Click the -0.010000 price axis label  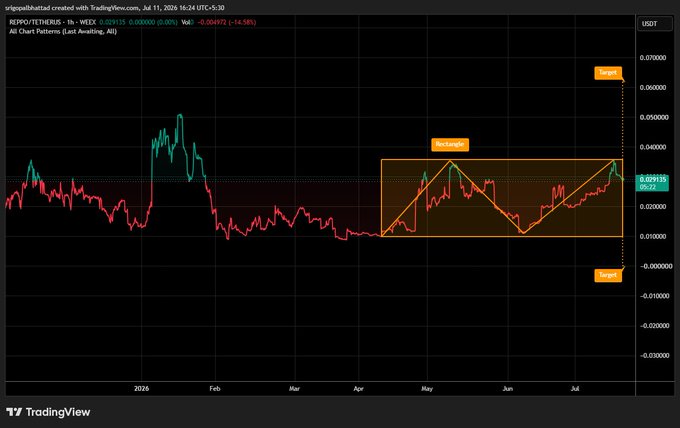click(x=654, y=296)
